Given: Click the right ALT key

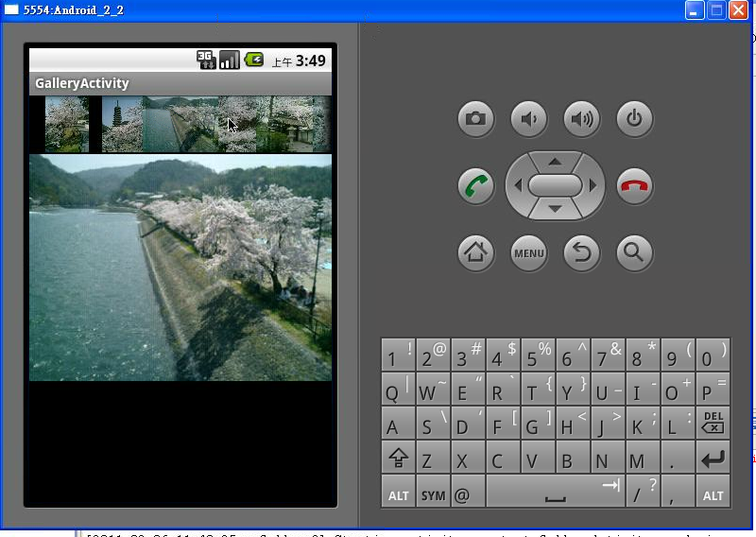Looking at the screenshot, I should pos(713,492).
